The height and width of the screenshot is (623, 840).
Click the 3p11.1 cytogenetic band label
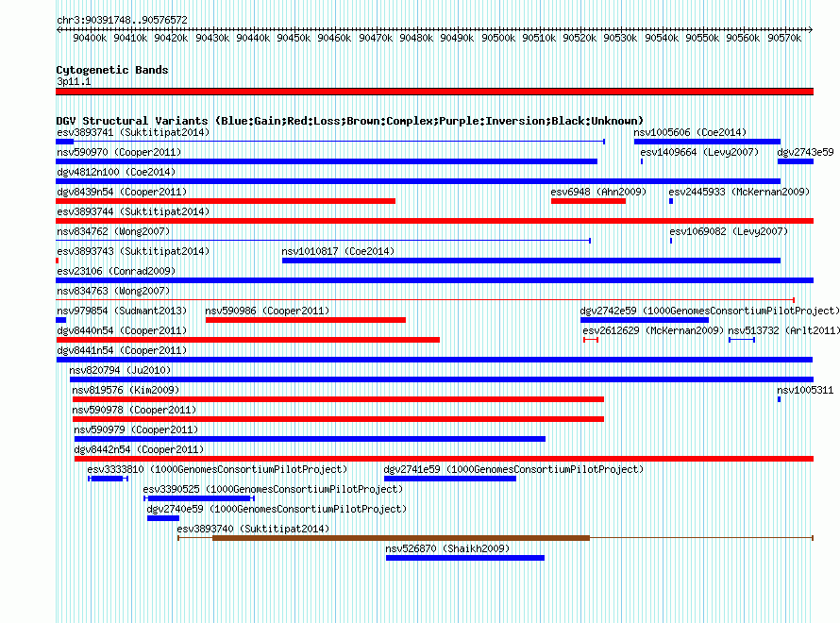point(74,81)
